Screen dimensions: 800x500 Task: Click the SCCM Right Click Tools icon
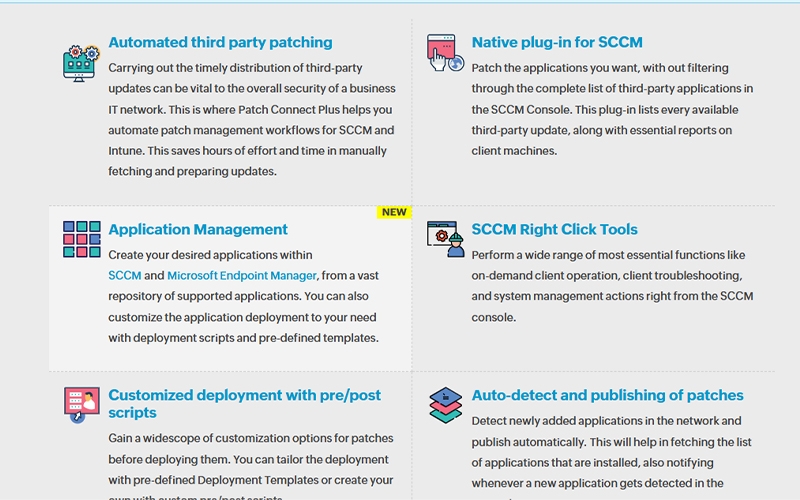[445, 240]
